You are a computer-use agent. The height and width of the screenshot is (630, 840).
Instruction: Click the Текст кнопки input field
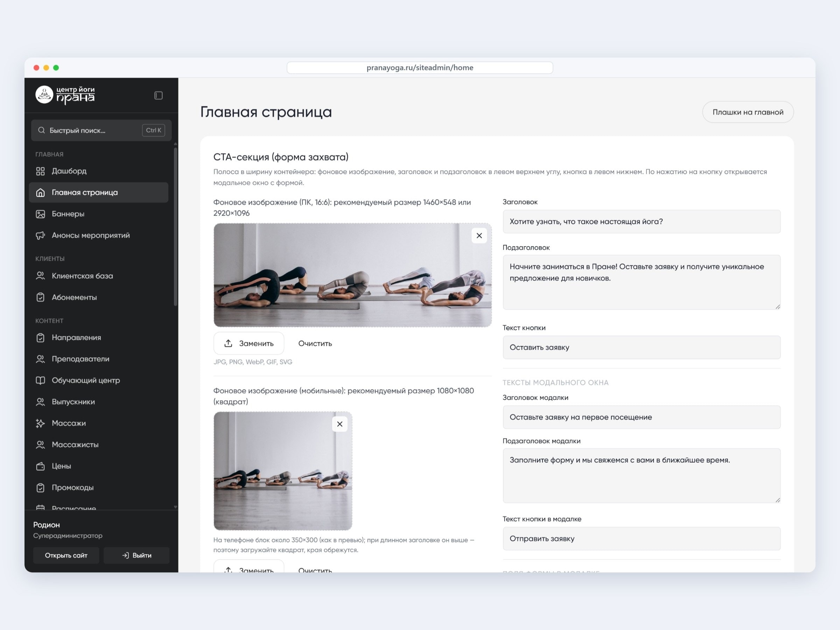click(x=642, y=348)
